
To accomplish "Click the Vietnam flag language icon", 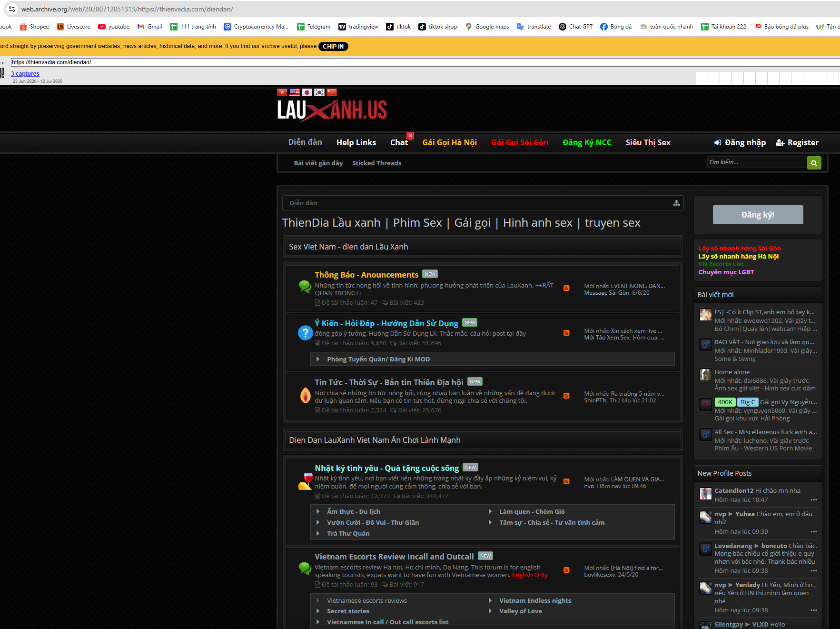I will [x=282, y=92].
